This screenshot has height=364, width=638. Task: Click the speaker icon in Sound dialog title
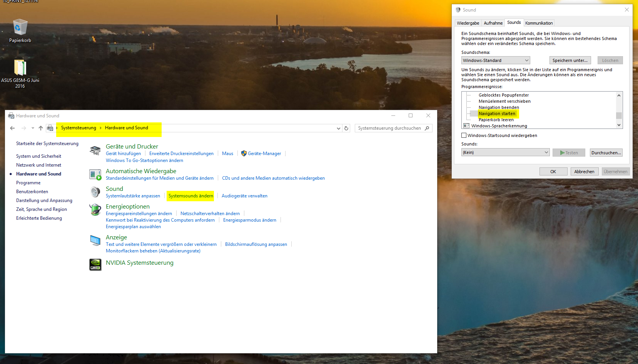[458, 10]
